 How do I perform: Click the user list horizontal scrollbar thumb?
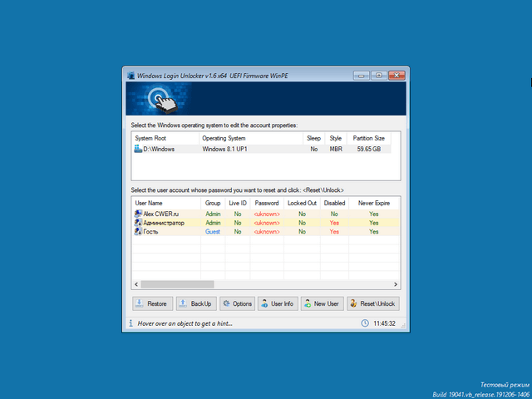click(177, 284)
